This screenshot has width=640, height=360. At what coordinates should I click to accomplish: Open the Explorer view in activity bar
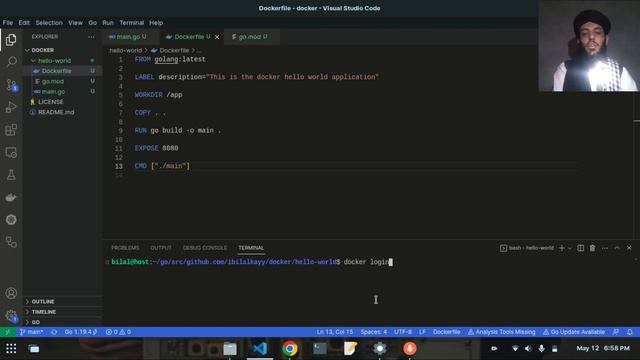[x=11, y=40]
